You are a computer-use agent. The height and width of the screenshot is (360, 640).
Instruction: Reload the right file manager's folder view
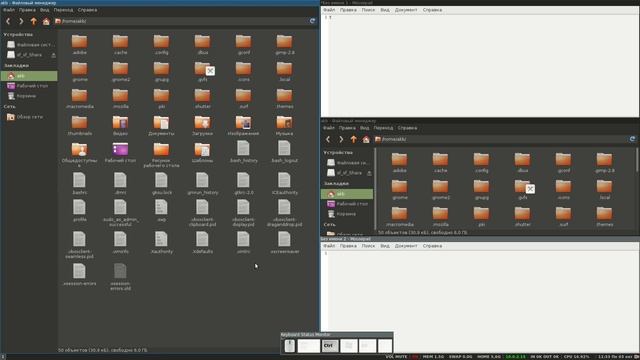point(632,139)
